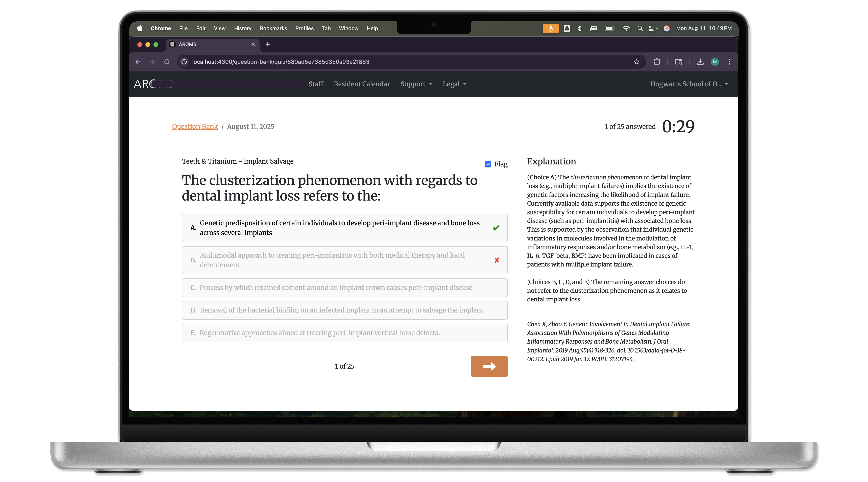Expand the Support dropdown

click(x=416, y=84)
